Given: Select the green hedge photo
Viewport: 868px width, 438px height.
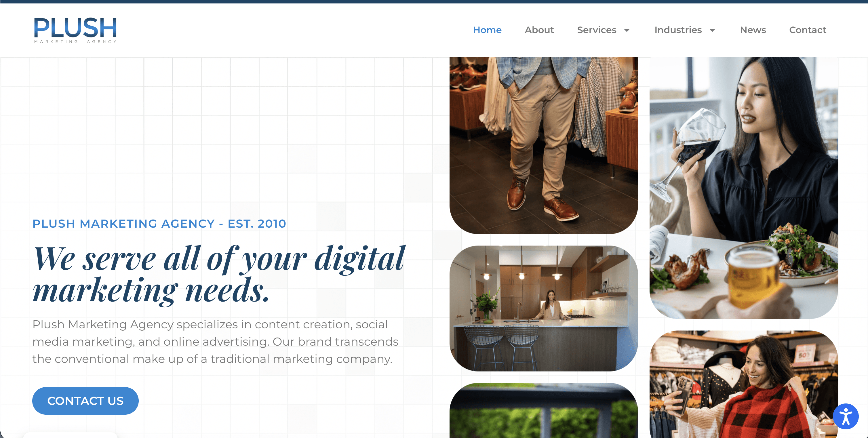Looking at the screenshot, I should point(544,410).
